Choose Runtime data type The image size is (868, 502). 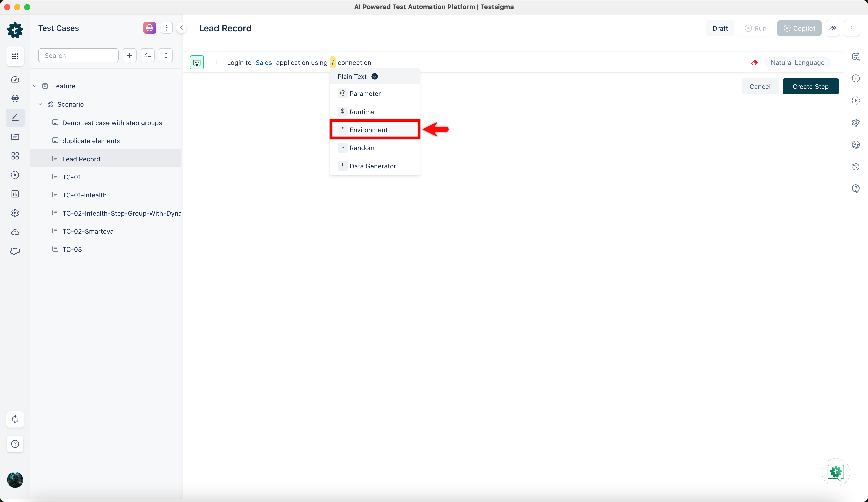[374, 111]
